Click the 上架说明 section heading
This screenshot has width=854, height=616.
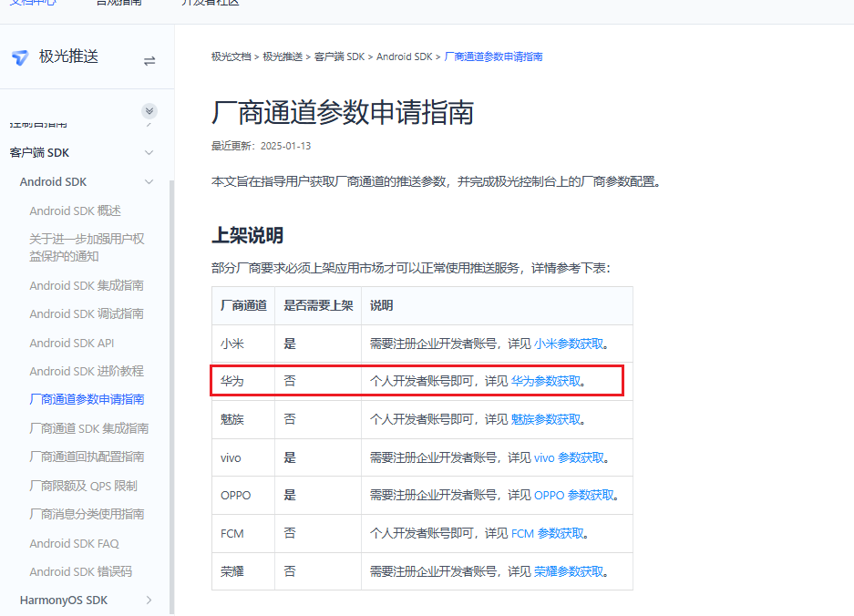pyautogui.click(x=247, y=235)
